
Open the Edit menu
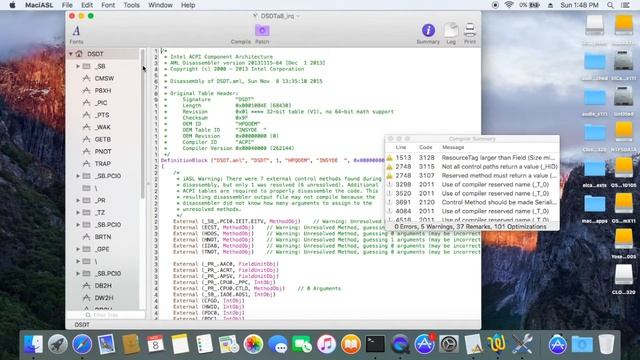click(87, 5)
